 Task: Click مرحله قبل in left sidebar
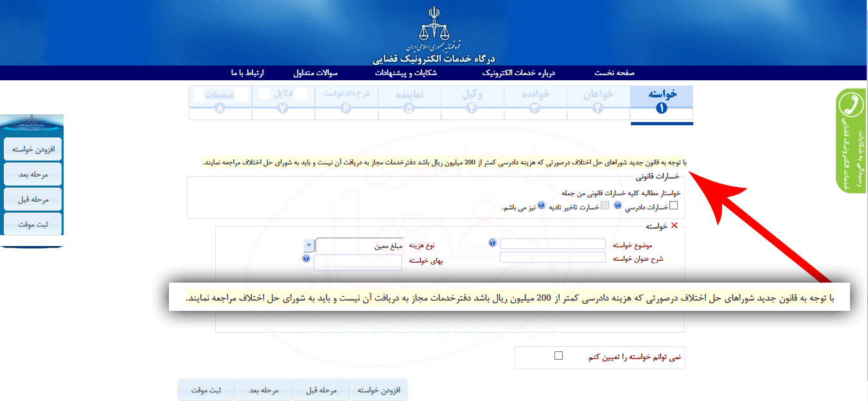click(33, 199)
